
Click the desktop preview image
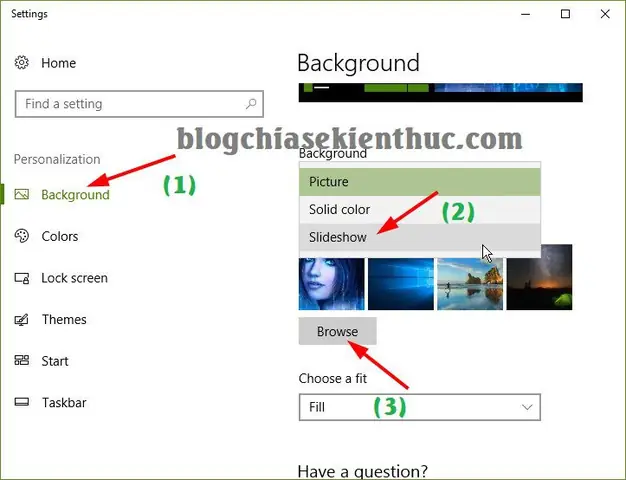pos(440,93)
